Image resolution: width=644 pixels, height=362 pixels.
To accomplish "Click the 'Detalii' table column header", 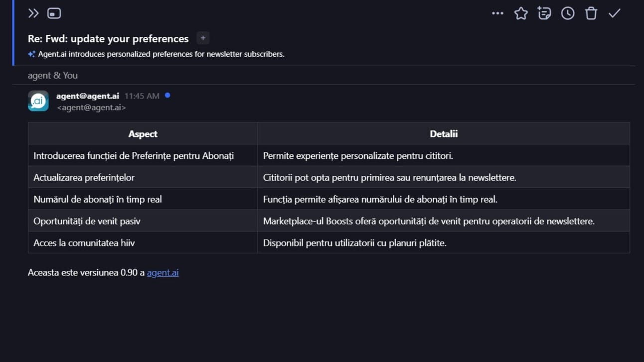I will (444, 134).
